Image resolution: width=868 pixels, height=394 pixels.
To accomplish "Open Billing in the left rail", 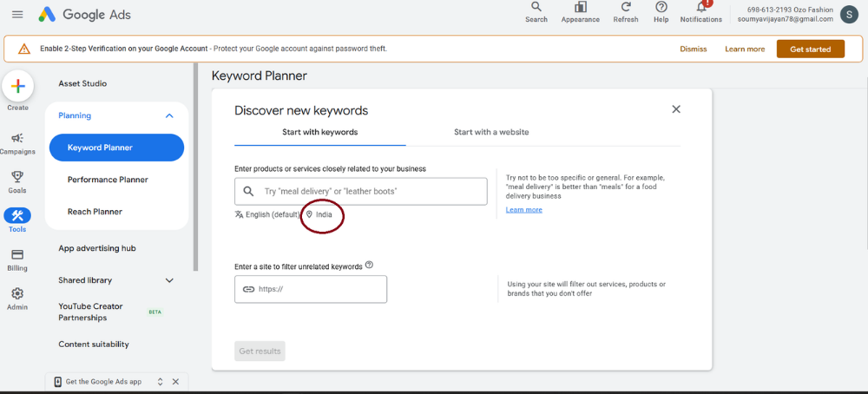I will [x=17, y=259].
